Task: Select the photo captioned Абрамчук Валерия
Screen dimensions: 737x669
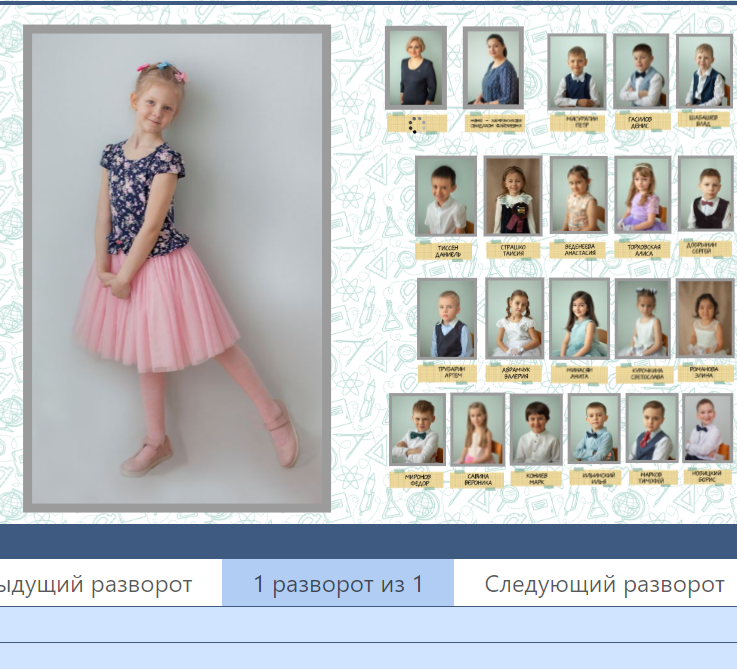Action: 515,319
